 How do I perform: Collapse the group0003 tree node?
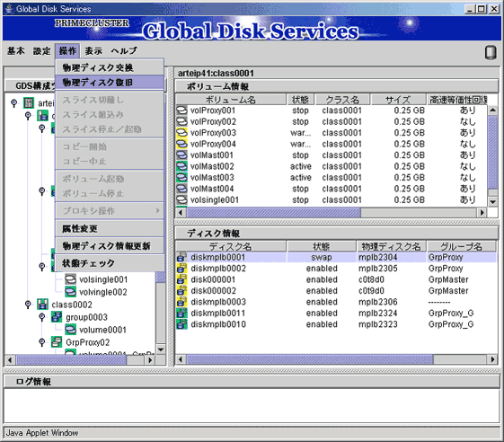pos(42,317)
